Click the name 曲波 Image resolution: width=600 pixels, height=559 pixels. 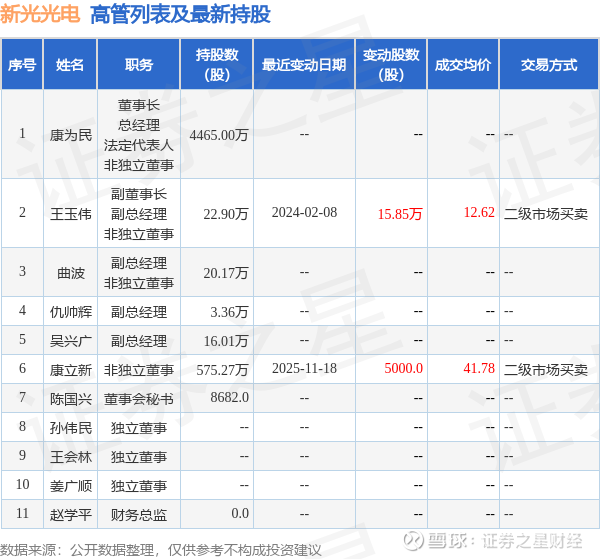click(x=71, y=272)
